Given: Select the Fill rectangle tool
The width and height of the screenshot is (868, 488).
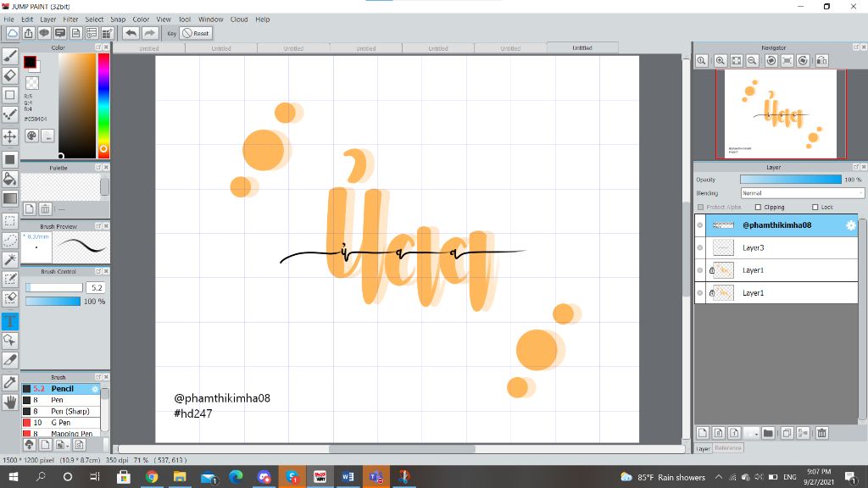Looking at the screenshot, I should [x=10, y=159].
